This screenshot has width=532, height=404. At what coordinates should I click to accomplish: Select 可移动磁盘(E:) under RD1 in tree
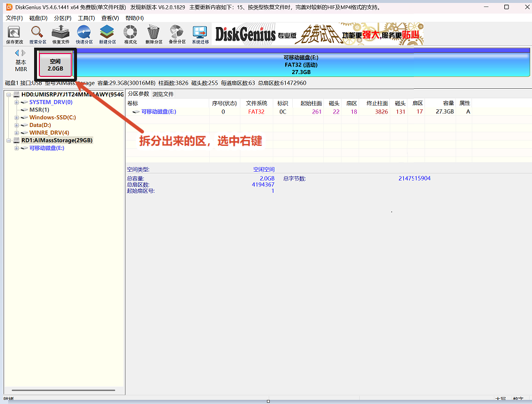click(x=46, y=148)
